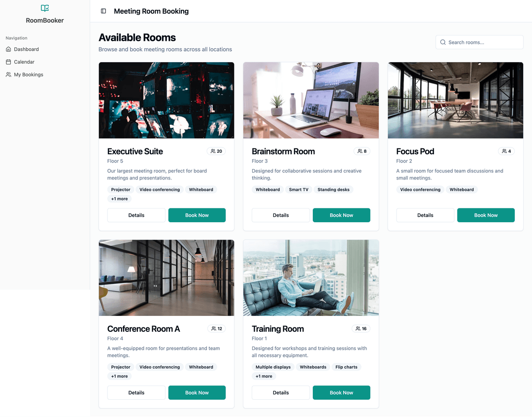The image size is (532, 417).
Task: Click the search magnifier icon
Action: pos(443,42)
